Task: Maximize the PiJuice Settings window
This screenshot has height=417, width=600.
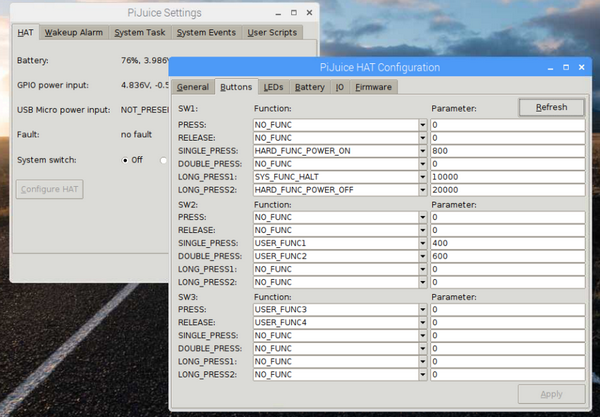Action: [x=294, y=13]
